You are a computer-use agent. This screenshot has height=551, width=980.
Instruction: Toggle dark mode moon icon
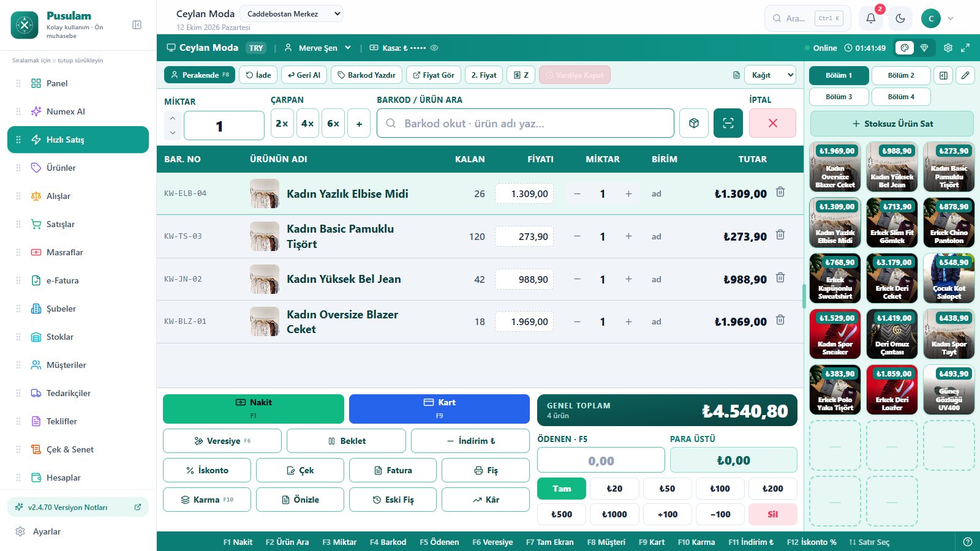[x=900, y=18]
